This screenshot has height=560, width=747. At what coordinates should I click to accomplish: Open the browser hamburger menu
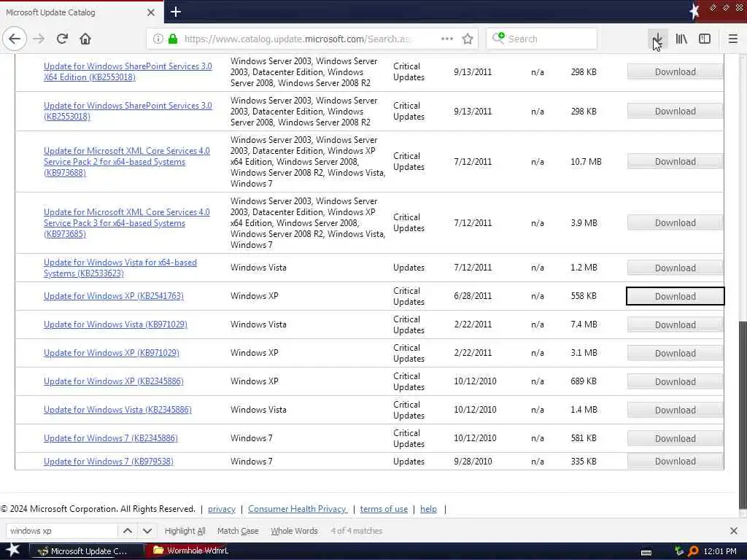733,39
